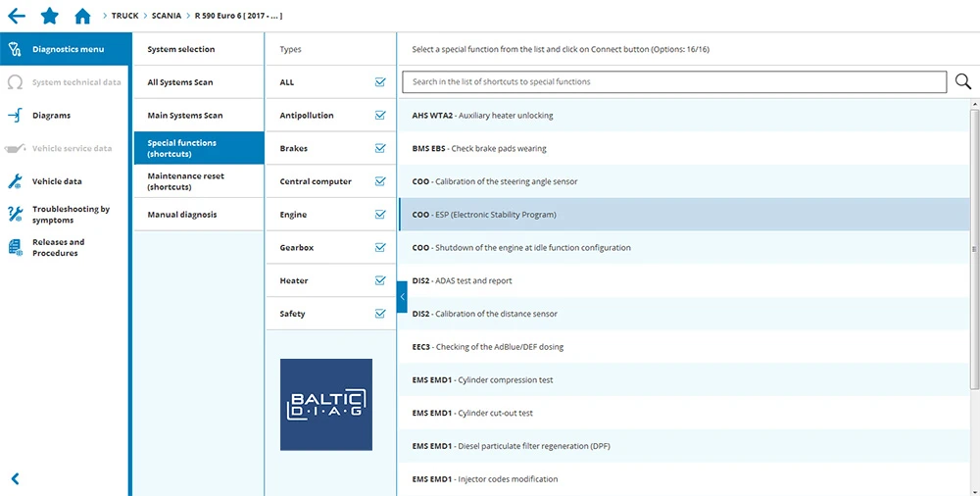
Task: Click SCANIA in the breadcrumb
Action: [x=167, y=16]
